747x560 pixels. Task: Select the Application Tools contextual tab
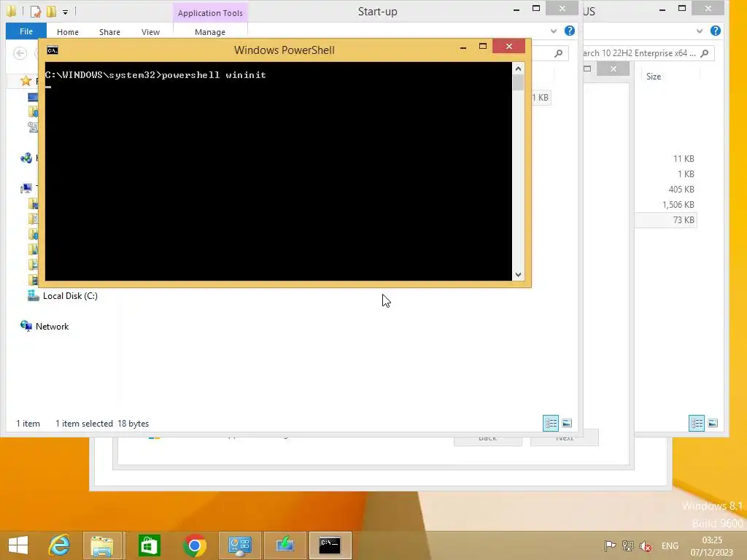pyautogui.click(x=210, y=13)
